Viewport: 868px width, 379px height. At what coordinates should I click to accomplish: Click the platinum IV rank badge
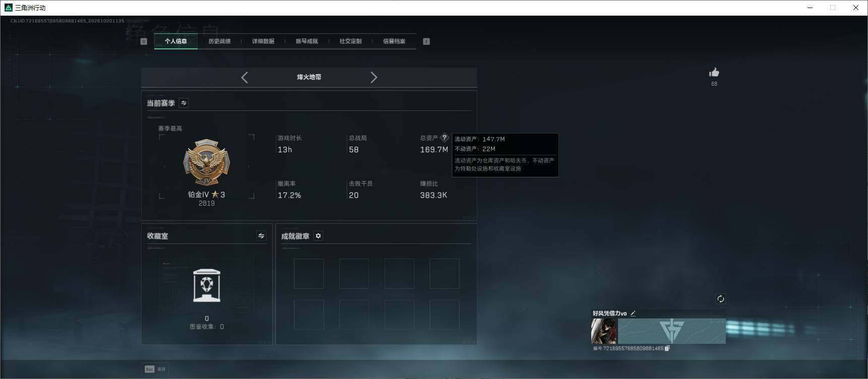[207, 163]
